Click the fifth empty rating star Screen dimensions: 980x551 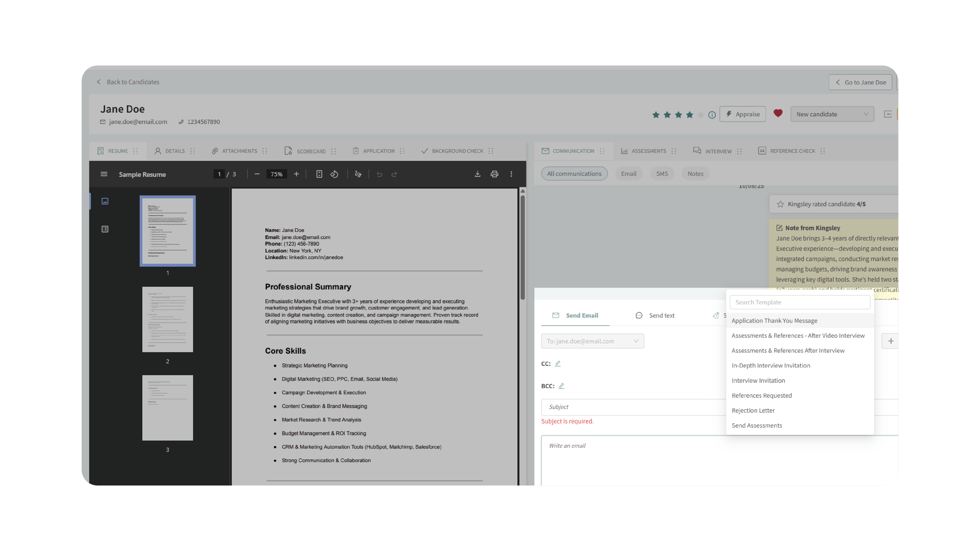(701, 115)
